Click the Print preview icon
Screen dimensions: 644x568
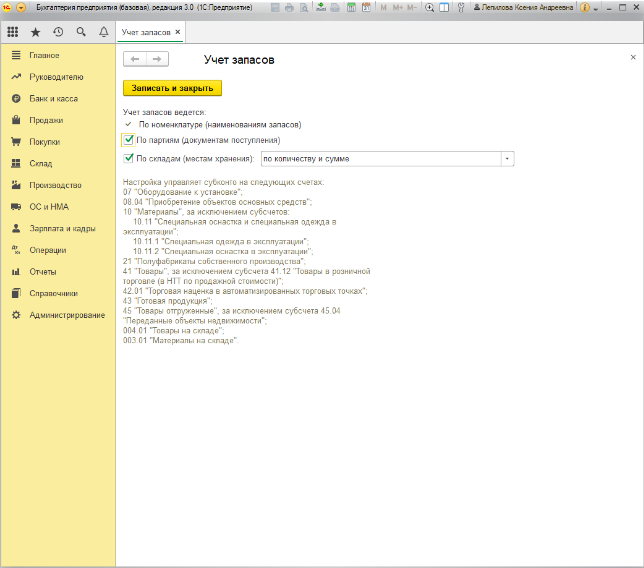pyautogui.click(x=304, y=7)
